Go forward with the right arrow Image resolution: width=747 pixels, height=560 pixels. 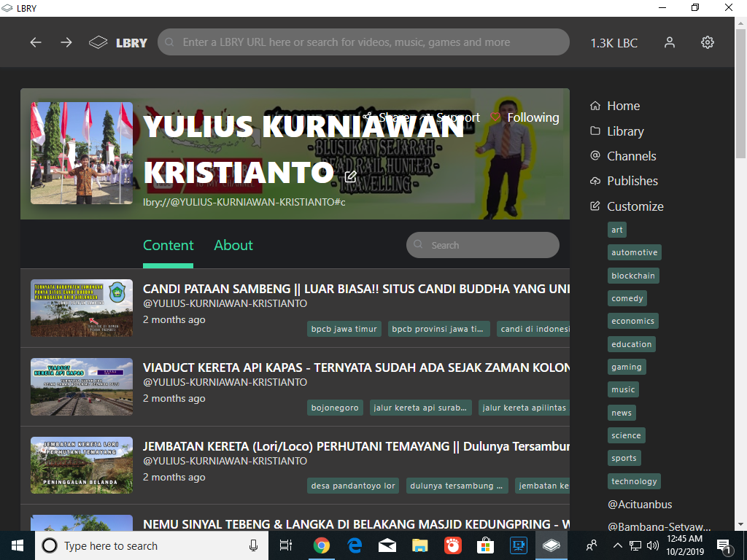tap(66, 42)
